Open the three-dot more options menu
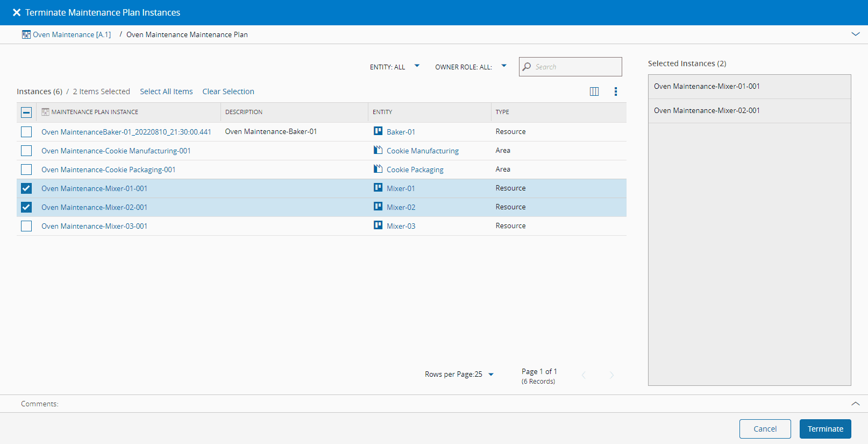Screen dimensions: 868x444 [616, 91]
